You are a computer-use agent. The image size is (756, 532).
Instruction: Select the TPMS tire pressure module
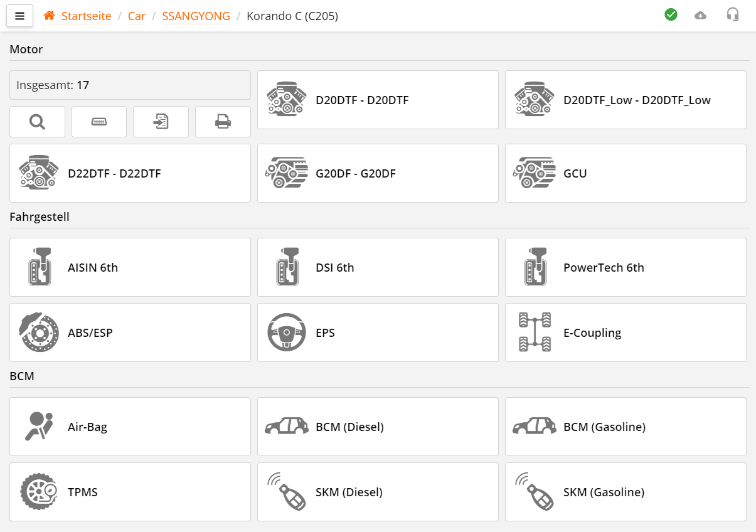[130, 492]
